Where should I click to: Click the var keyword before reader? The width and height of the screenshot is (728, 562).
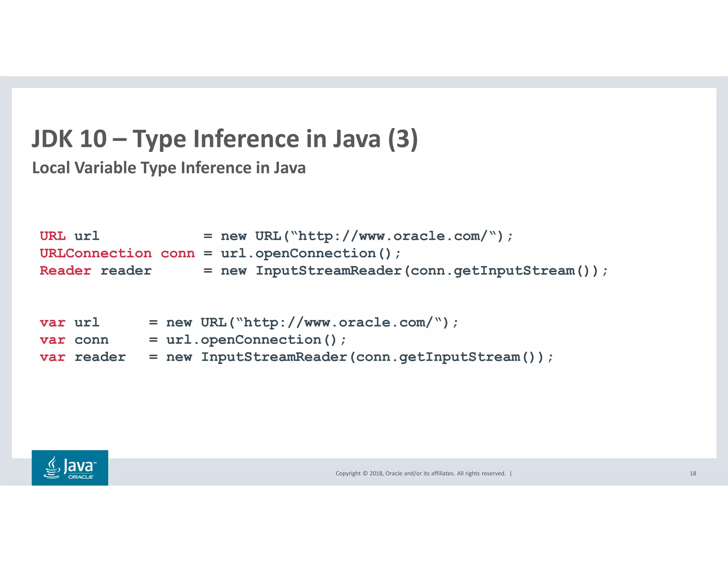click(53, 357)
